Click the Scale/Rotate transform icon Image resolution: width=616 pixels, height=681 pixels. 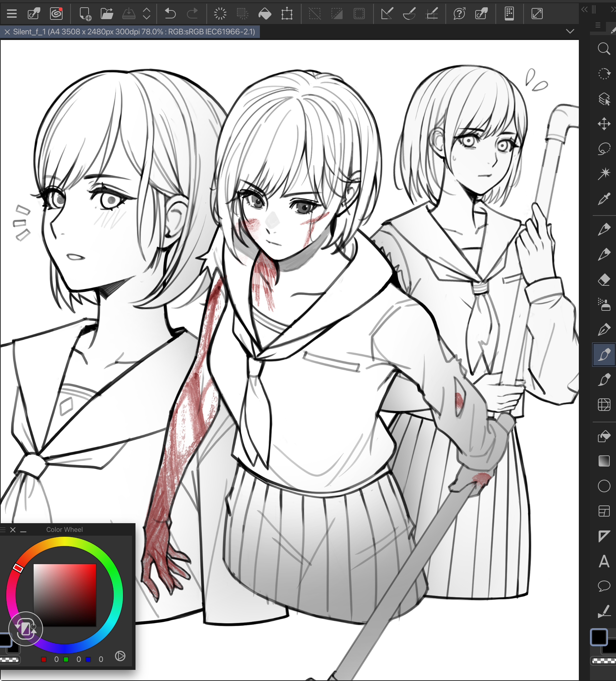(287, 14)
